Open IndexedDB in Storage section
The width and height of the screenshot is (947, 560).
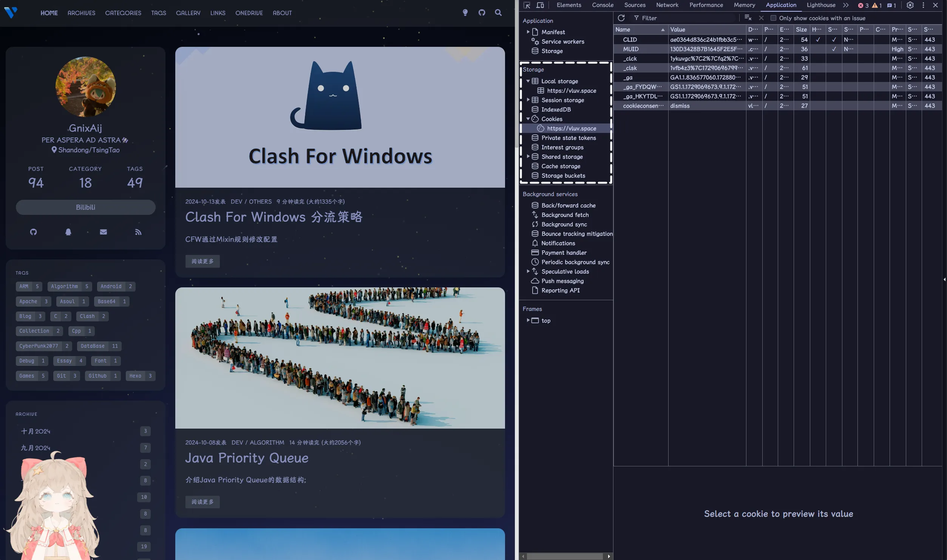coord(556,110)
